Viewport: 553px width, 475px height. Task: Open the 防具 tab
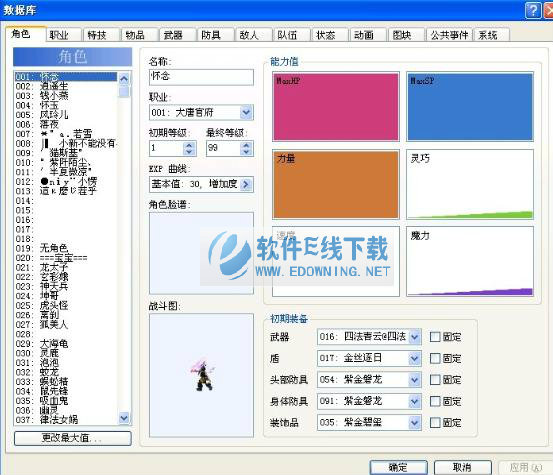[x=216, y=35]
